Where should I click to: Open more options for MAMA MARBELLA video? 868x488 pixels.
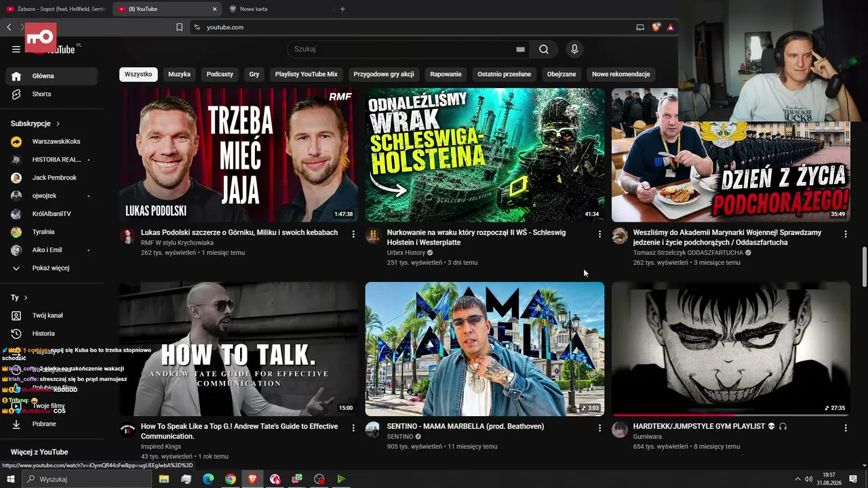(x=599, y=428)
